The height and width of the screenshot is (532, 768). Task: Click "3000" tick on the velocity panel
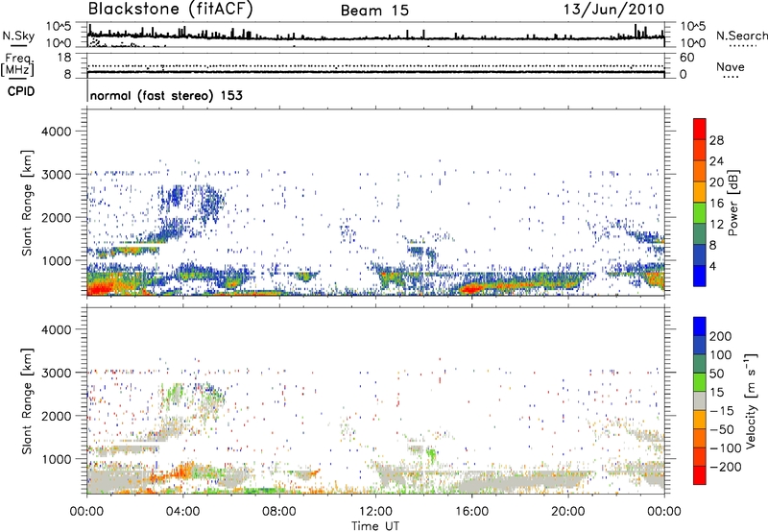click(56, 373)
